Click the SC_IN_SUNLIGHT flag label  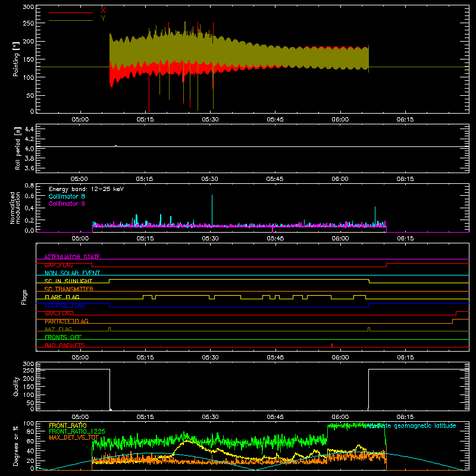coord(68,281)
